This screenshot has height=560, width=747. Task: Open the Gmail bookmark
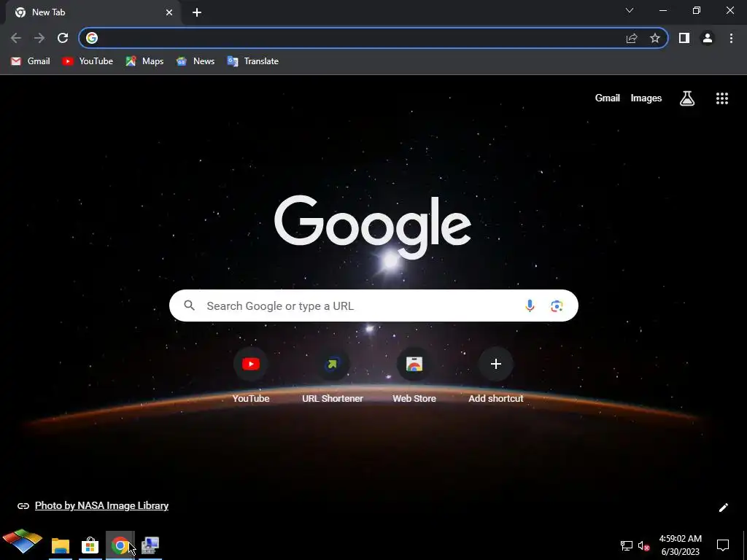tap(31, 61)
